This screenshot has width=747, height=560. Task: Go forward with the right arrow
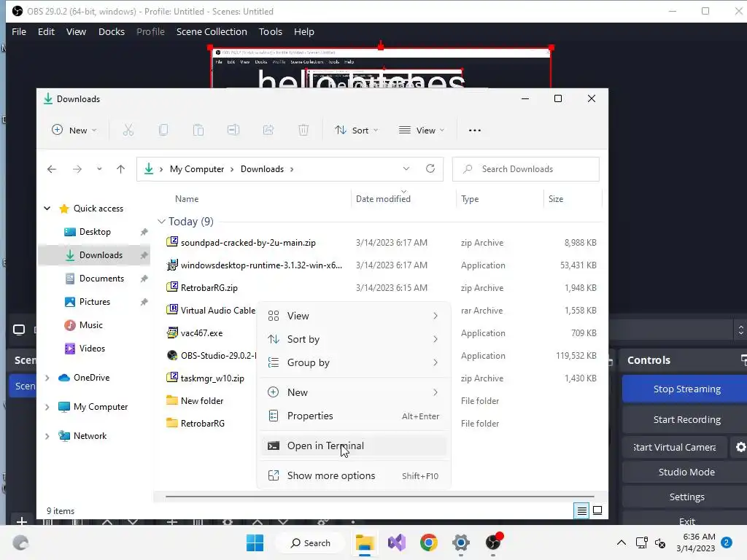77,169
